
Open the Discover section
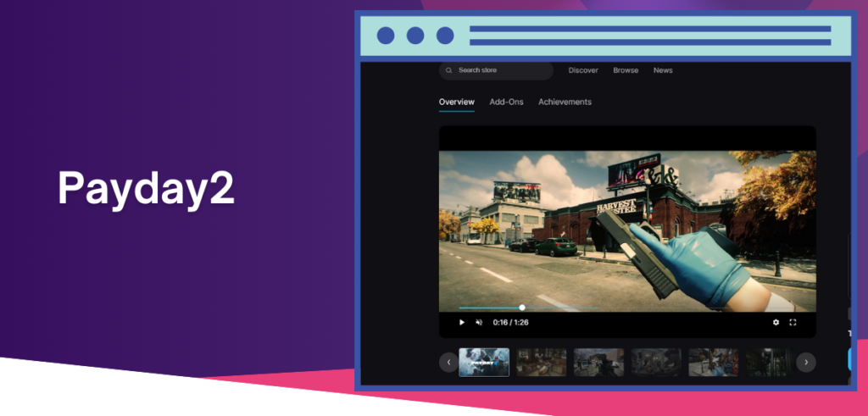click(583, 70)
